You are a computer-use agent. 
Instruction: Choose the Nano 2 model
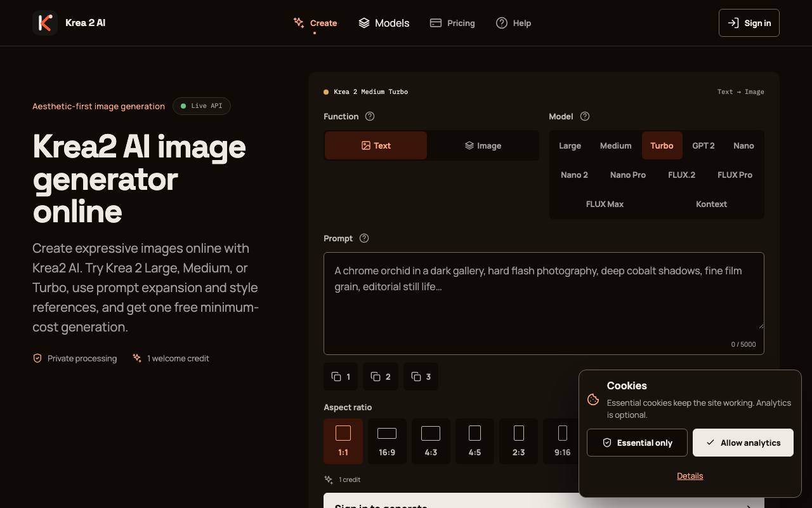(574, 175)
